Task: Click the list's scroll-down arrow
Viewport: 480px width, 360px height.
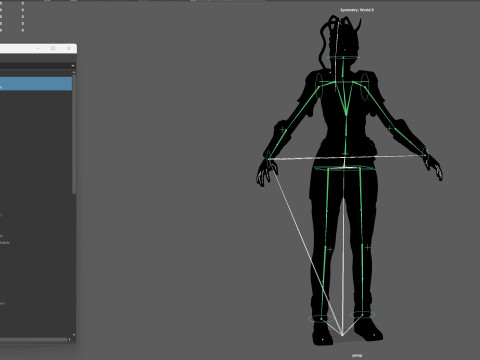Action: point(74,334)
